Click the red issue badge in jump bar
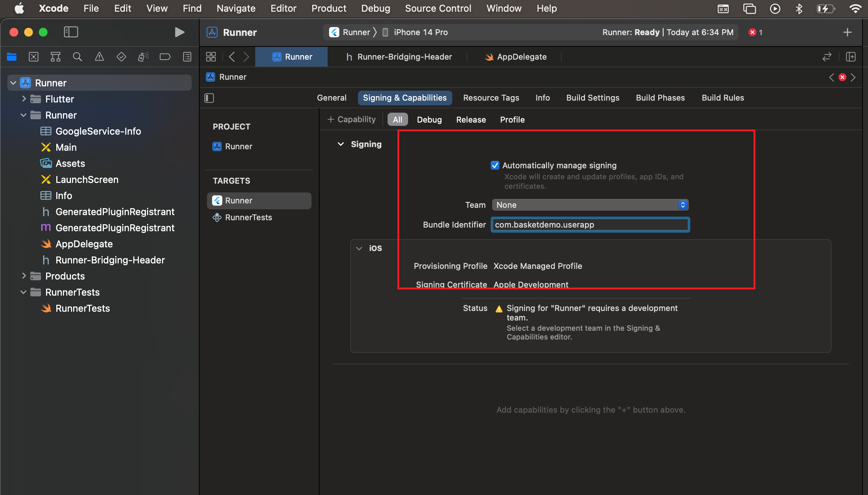868x495 pixels. (842, 77)
